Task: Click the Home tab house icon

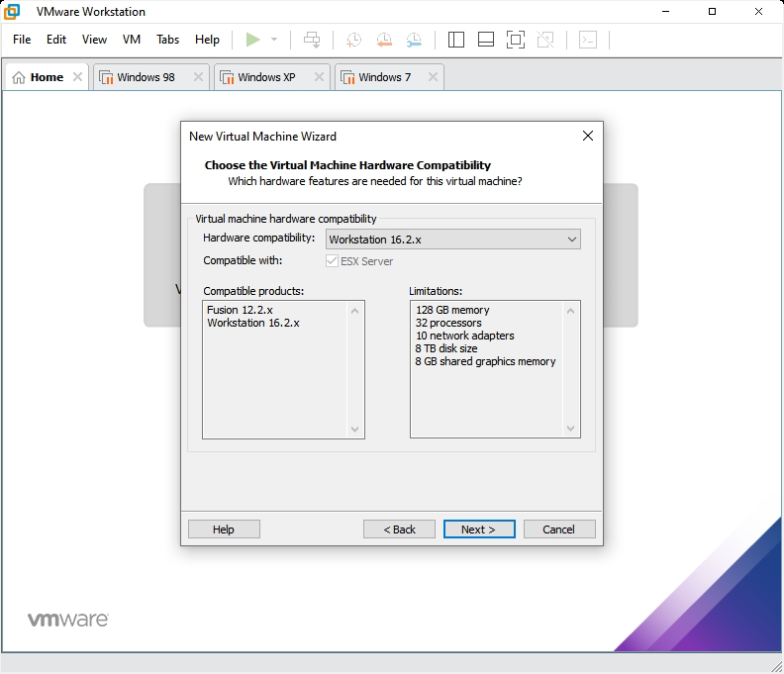Action: (x=19, y=77)
